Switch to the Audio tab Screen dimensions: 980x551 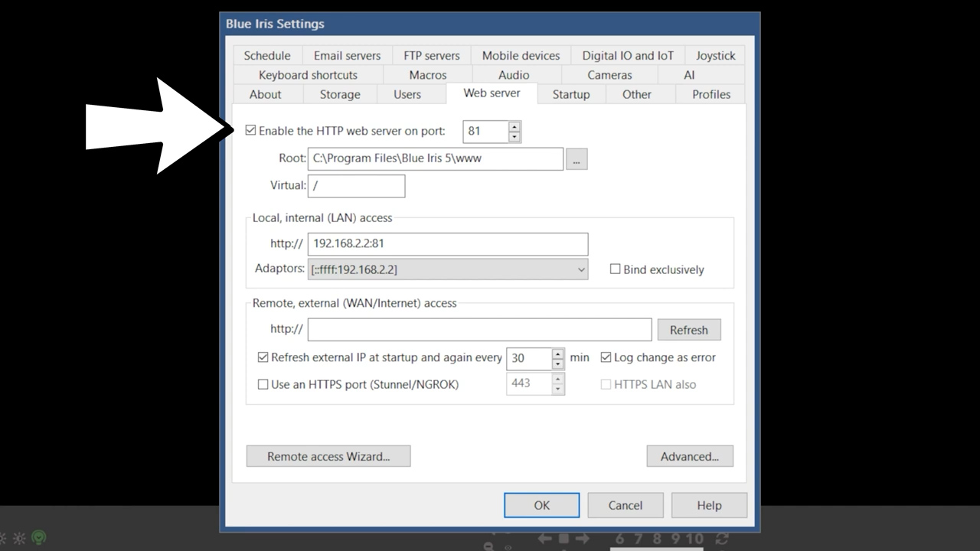coord(514,75)
